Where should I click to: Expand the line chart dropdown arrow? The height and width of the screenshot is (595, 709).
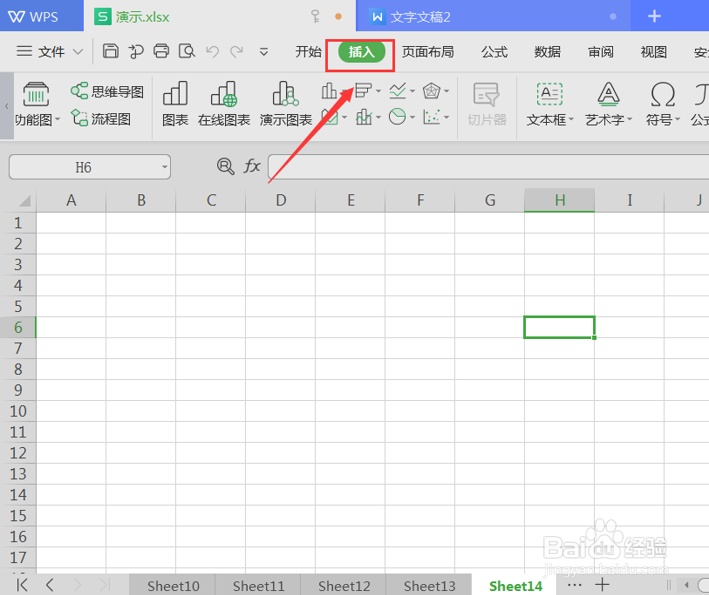[x=412, y=91]
